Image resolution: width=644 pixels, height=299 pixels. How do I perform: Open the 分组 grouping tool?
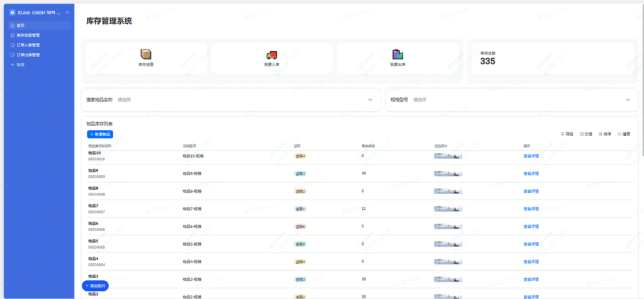point(586,134)
